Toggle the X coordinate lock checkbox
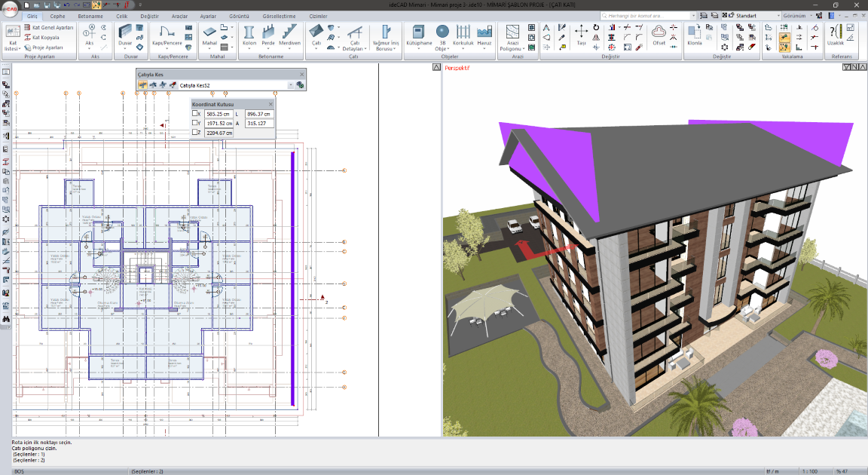The width and height of the screenshot is (868, 475). [x=196, y=114]
